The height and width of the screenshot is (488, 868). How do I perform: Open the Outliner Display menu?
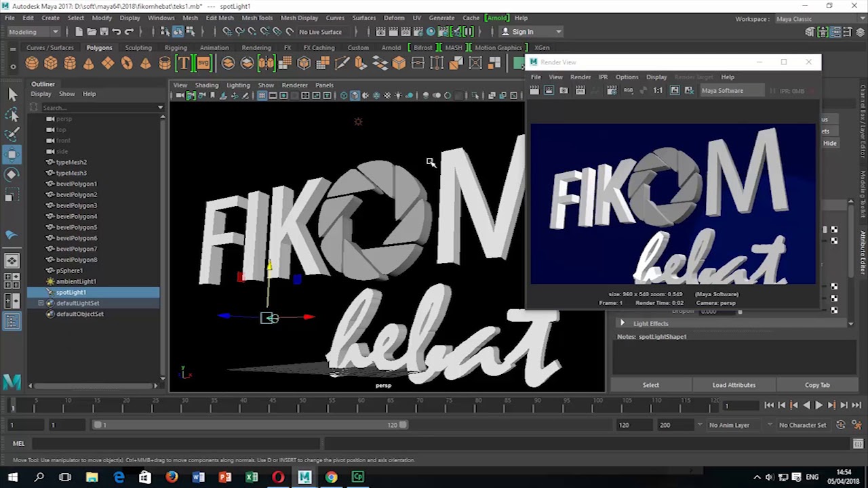coord(41,94)
